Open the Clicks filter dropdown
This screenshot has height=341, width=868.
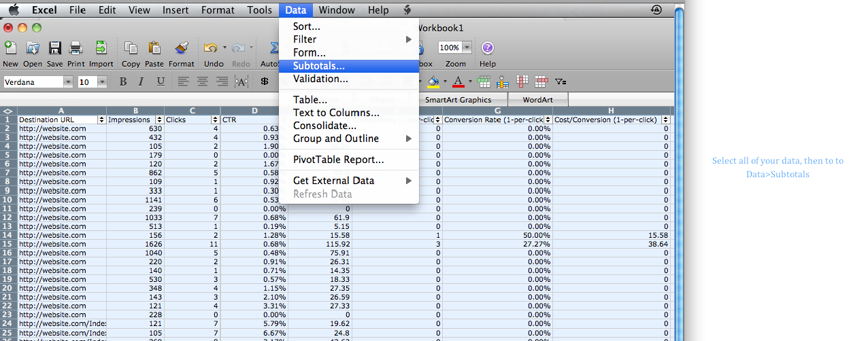pyautogui.click(x=216, y=120)
